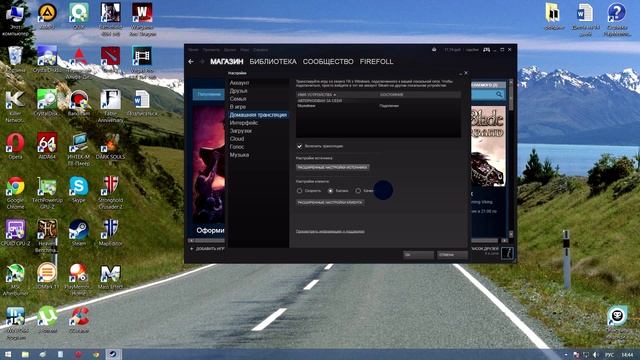Open the СООБЩЕСТВО tab in Steam

click(328, 62)
